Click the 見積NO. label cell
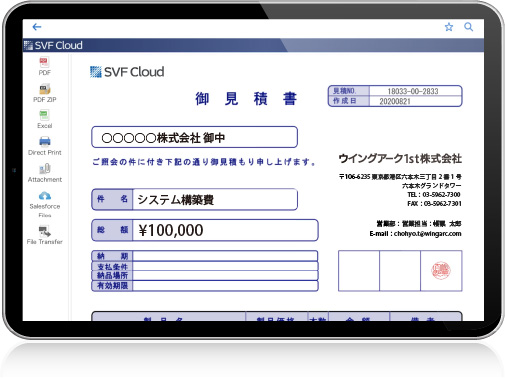Image resolution: width=505 pixels, height=378 pixels. [349, 91]
